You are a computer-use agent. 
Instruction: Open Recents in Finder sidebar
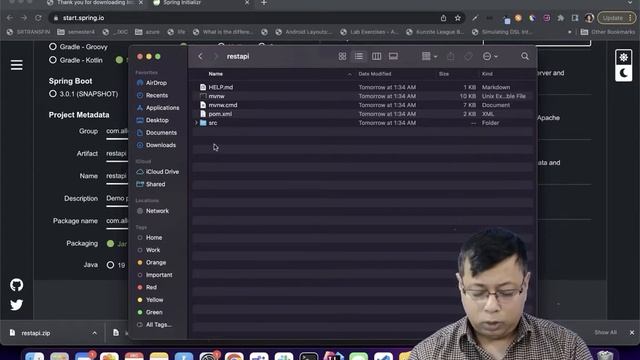click(x=157, y=95)
